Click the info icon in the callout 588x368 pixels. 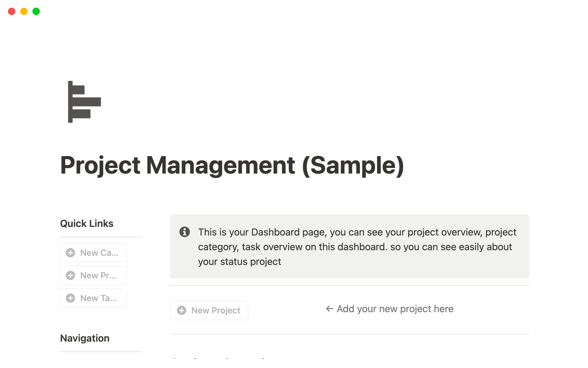click(185, 232)
